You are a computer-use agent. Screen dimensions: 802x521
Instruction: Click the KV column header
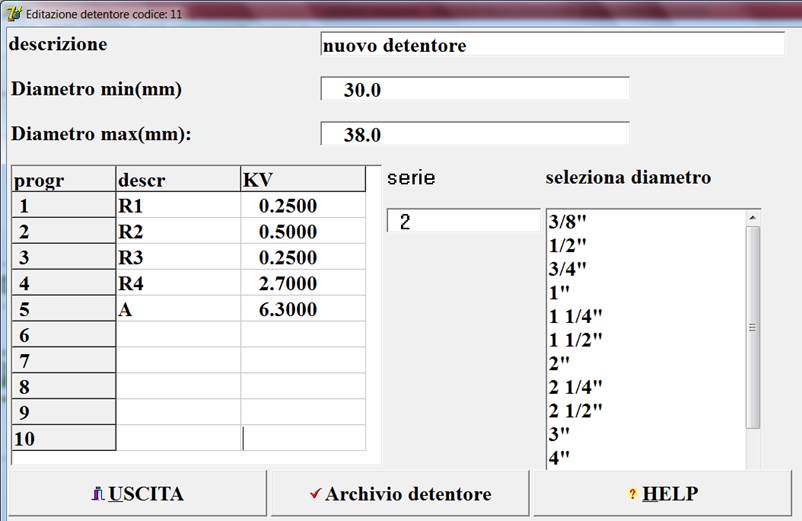(303, 179)
